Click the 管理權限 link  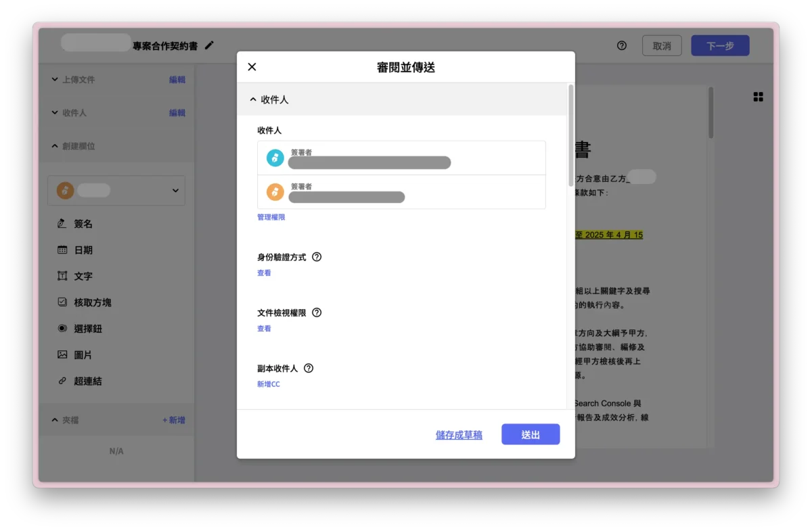271,216
